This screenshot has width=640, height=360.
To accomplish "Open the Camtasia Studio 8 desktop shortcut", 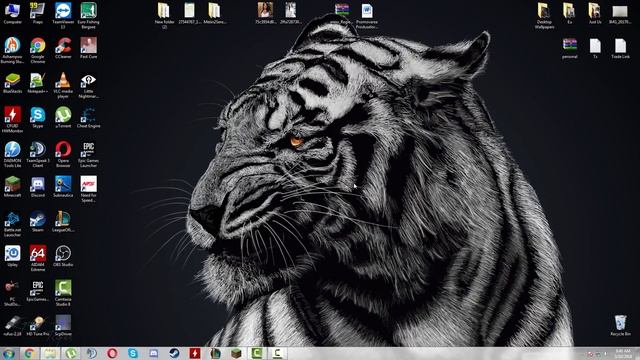I will tap(63, 293).
